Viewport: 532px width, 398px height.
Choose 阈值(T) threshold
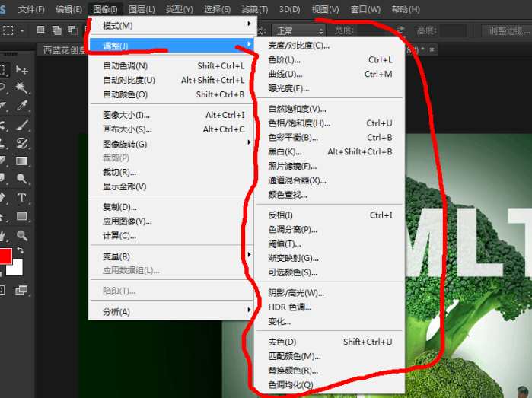pyautogui.click(x=330, y=244)
